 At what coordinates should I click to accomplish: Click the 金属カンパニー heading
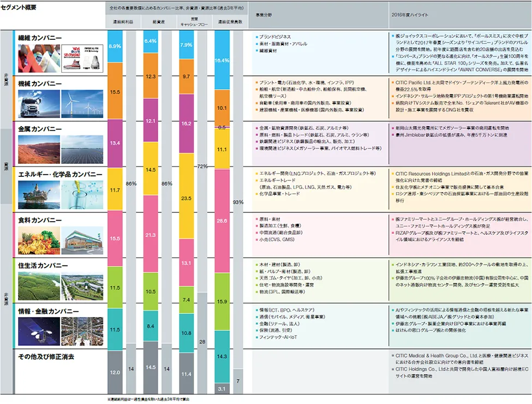(40, 129)
